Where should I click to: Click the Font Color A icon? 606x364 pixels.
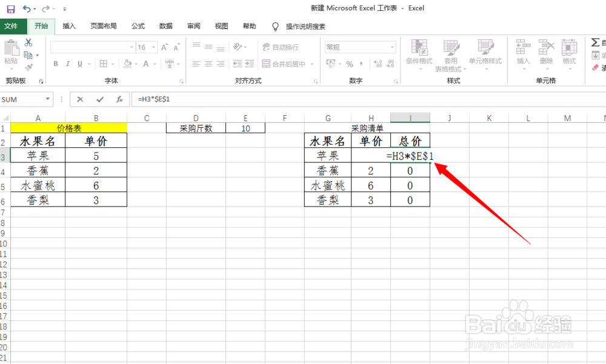click(x=145, y=64)
